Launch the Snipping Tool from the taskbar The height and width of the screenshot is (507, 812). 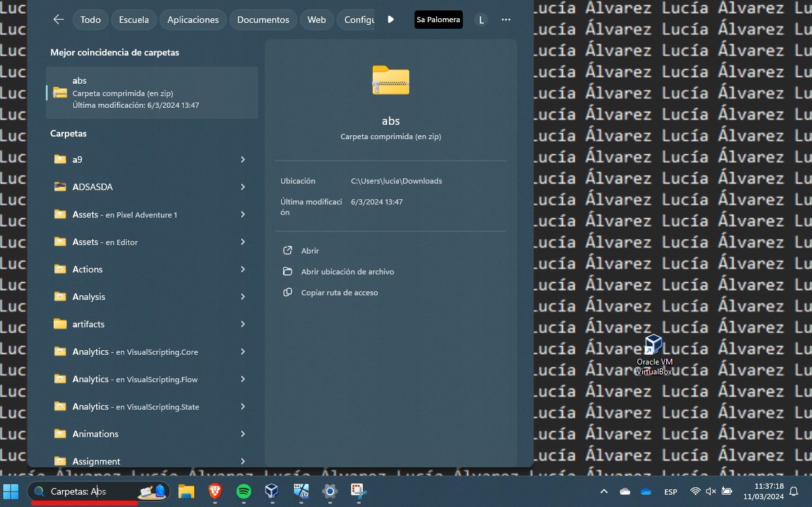tap(358, 491)
